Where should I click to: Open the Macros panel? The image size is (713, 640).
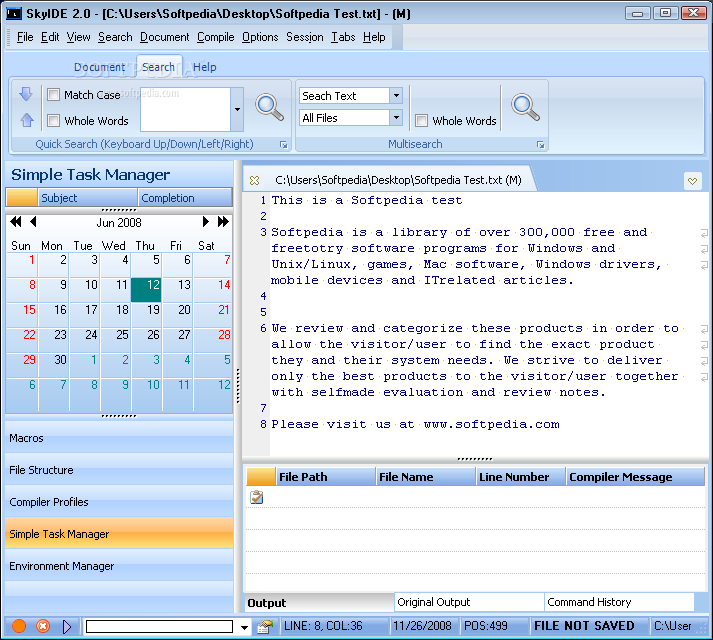click(119, 438)
